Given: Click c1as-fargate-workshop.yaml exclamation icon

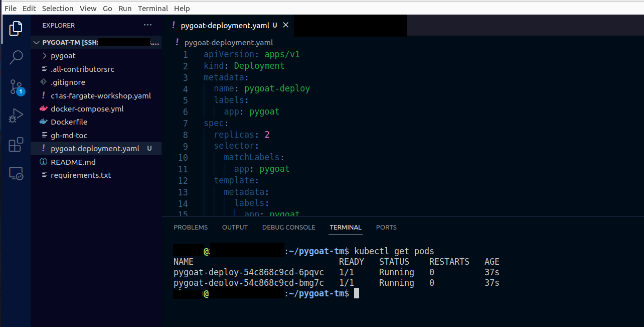Looking at the screenshot, I should 44,95.
